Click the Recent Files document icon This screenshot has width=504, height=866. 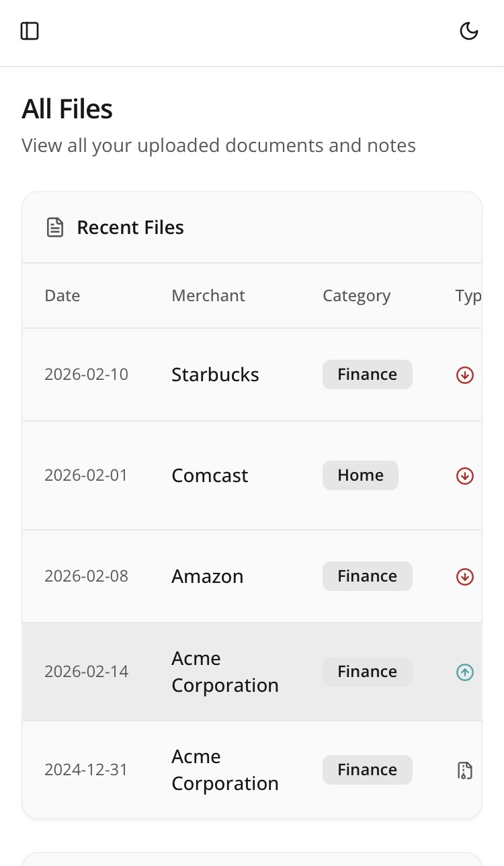pos(54,227)
